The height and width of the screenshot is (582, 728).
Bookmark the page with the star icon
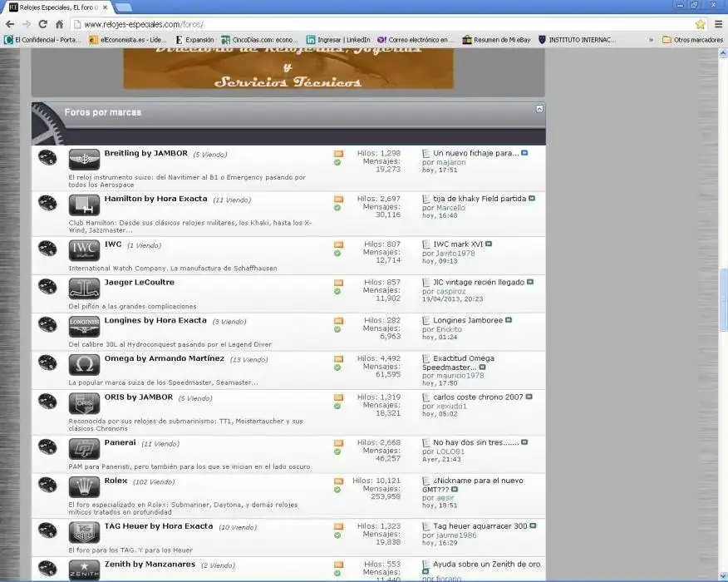click(x=700, y=24)
